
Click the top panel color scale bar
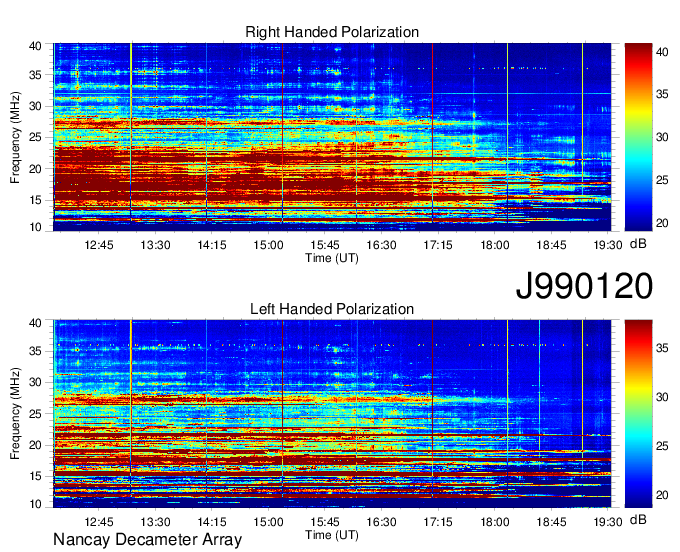click(x=638, y=137)
